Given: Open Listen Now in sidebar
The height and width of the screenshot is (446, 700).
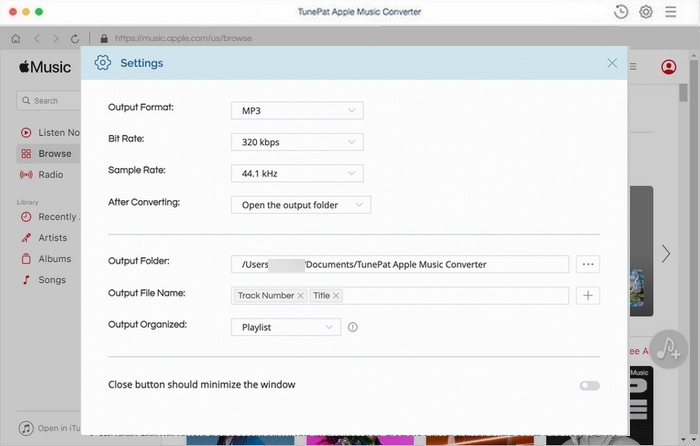Looking at the screenshot, I should tap(49, 133).
